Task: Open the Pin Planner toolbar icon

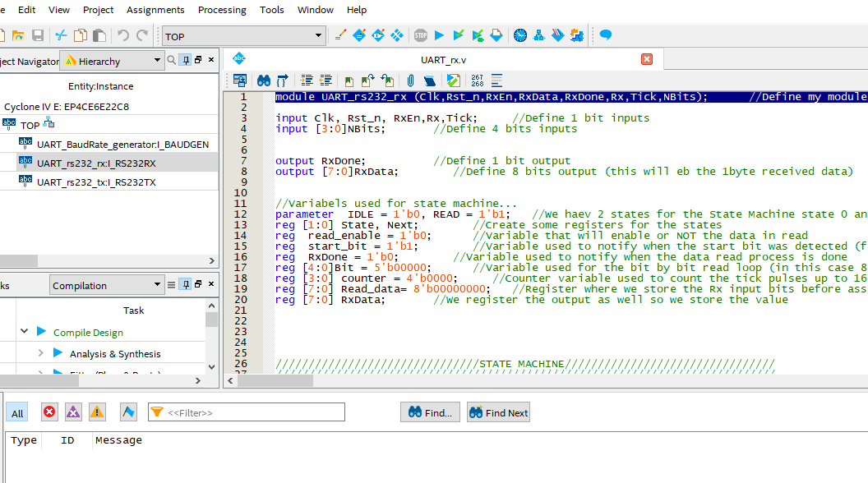Action: (359, 35)
